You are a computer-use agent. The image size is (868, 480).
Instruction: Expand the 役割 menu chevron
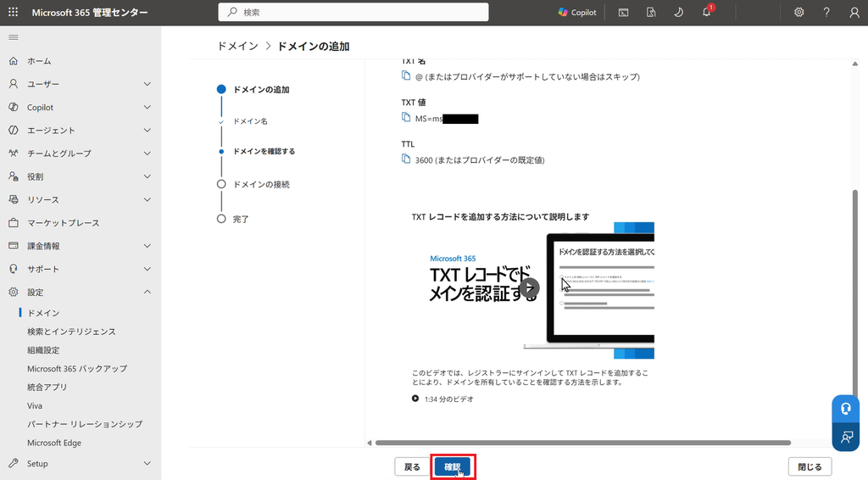[147, 176]
